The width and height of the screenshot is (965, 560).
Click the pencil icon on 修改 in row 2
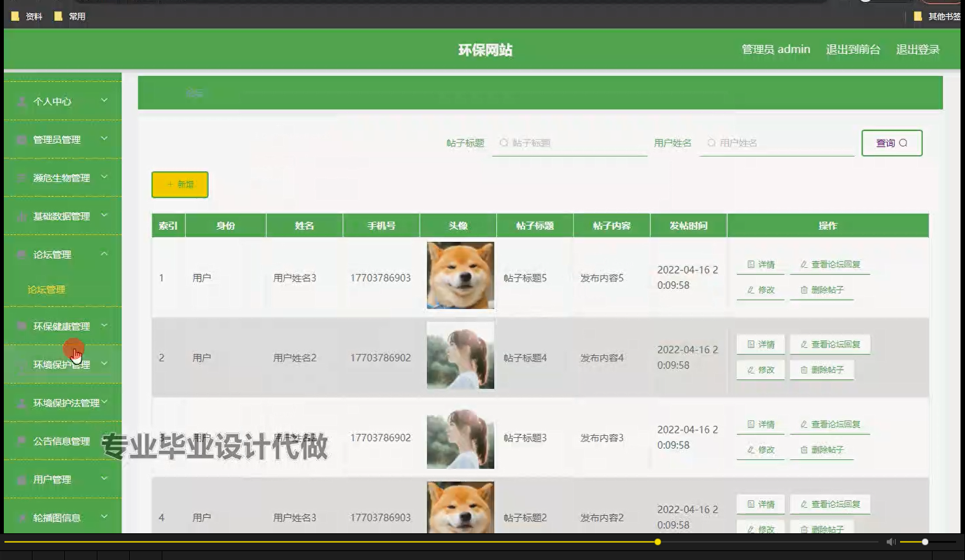pyautogui.click(x=751, y=369)
